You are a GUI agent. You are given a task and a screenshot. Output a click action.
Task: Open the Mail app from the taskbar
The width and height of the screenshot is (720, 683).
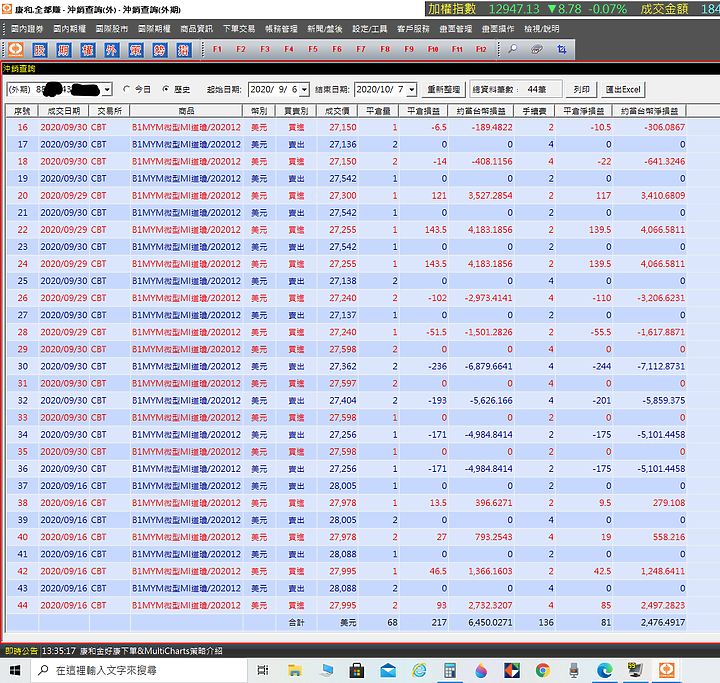(x=388, y=671)
